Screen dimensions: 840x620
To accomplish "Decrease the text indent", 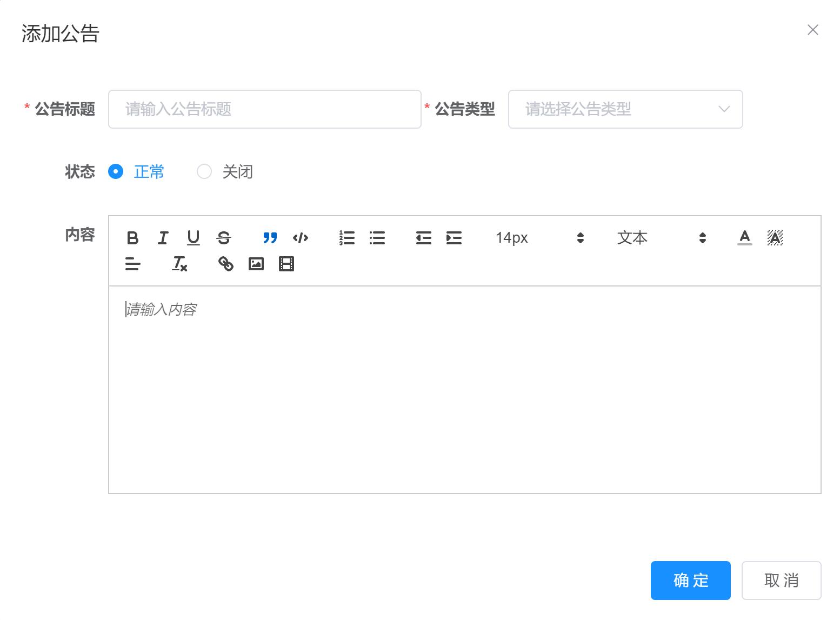I will coord(423,238).
